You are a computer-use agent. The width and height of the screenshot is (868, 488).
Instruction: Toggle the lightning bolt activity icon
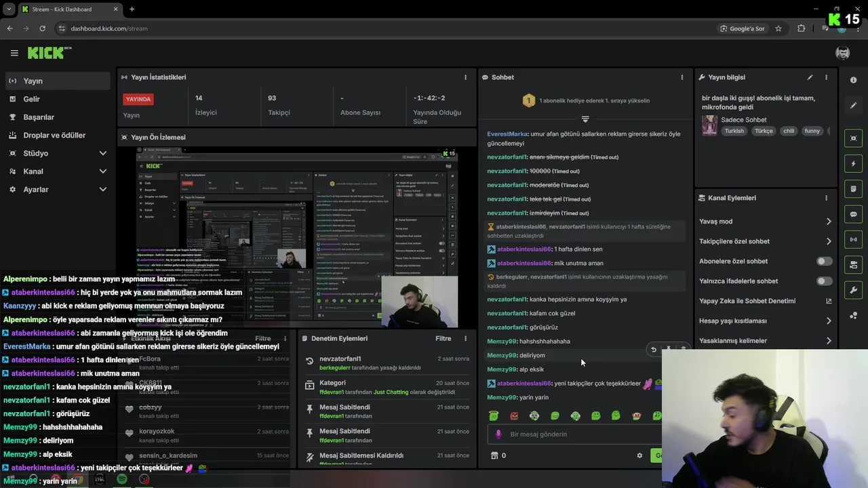point(853,163)
